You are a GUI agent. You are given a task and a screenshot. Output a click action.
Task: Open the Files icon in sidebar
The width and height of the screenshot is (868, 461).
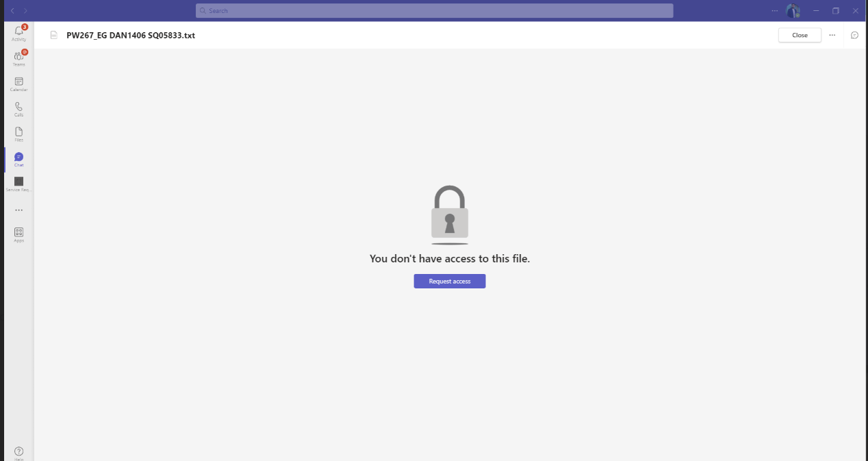point(18,134)
